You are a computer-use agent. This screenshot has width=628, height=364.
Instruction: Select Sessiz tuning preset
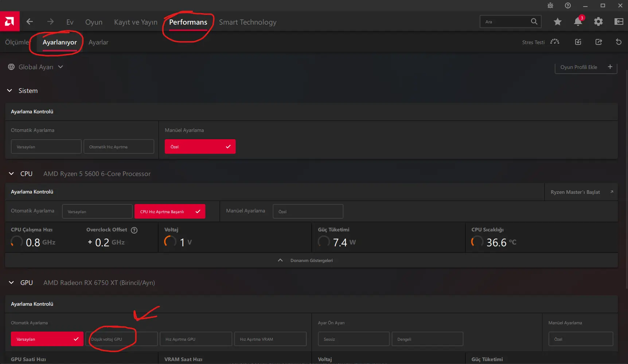[354, 339]
